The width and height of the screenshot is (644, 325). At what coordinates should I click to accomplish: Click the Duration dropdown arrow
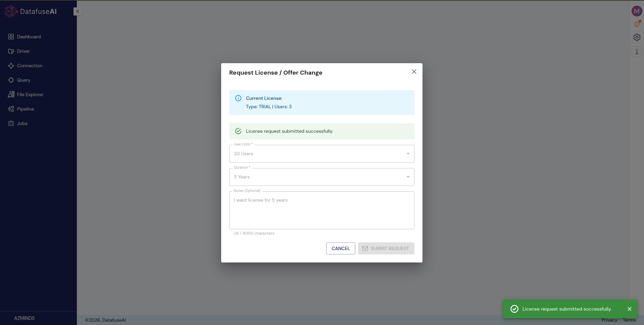(x=408, y=177)
